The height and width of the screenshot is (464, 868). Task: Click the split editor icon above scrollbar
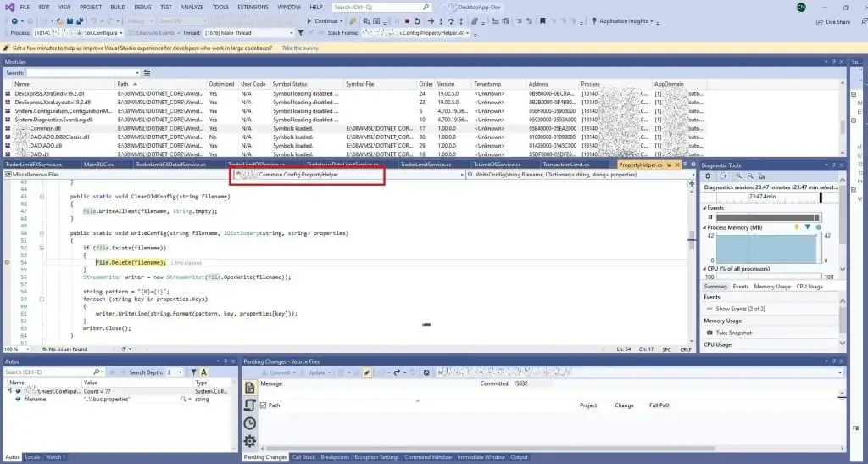[692, 183]
